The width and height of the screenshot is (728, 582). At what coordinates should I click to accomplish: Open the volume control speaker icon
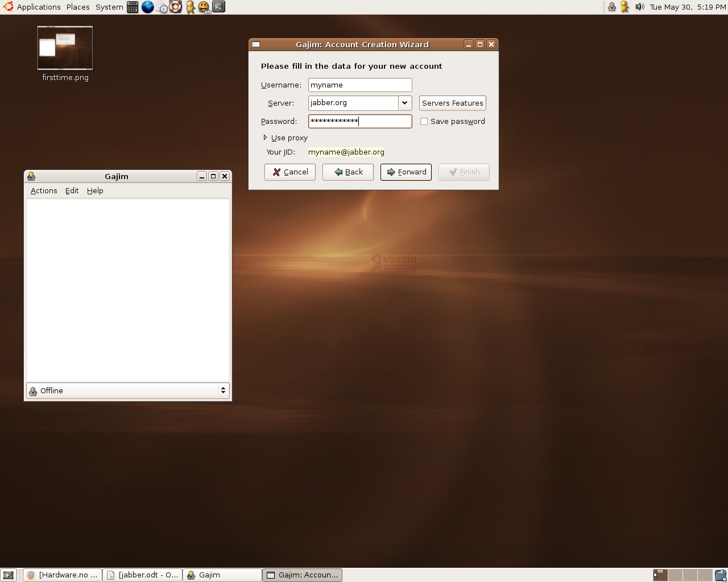[x=640, y=7]
